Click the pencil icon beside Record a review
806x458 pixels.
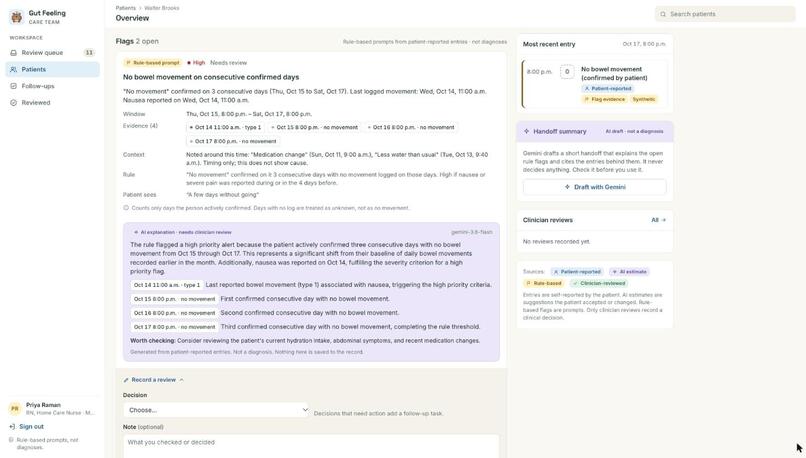click(x=126, y=380)
